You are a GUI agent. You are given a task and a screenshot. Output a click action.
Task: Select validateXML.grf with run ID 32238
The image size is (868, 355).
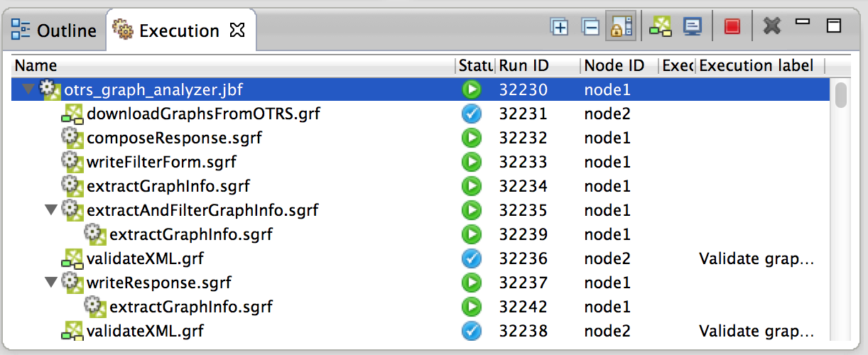pyautogui.click(x=145, y=332)
